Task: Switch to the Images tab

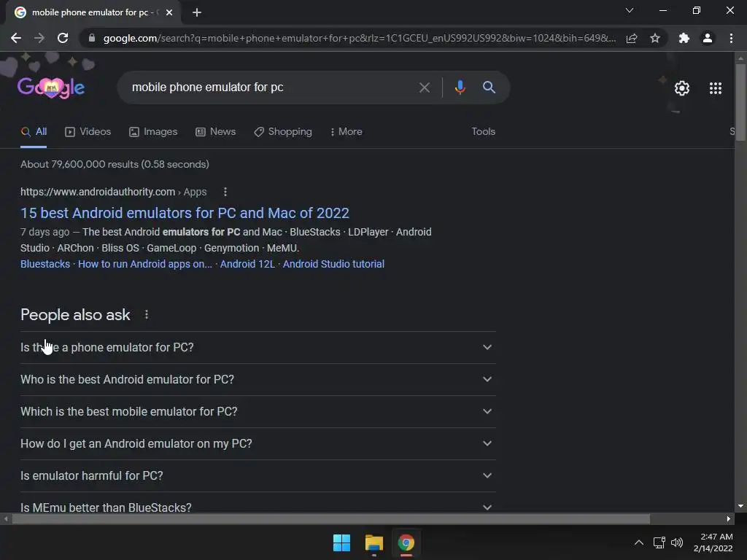Action: tap(153, 132)
